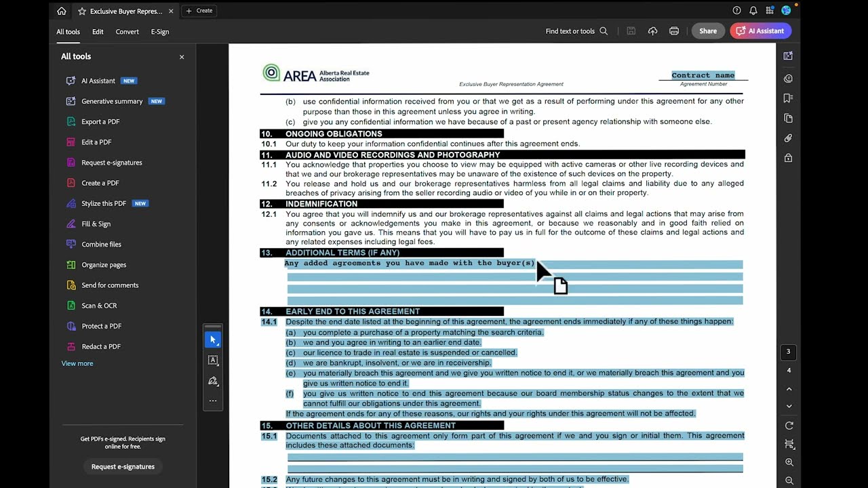Viewport: 868px width, 488px height.
Task: Open the quick toolbar more options ellipsis
Action: click(x=213, y=401)
